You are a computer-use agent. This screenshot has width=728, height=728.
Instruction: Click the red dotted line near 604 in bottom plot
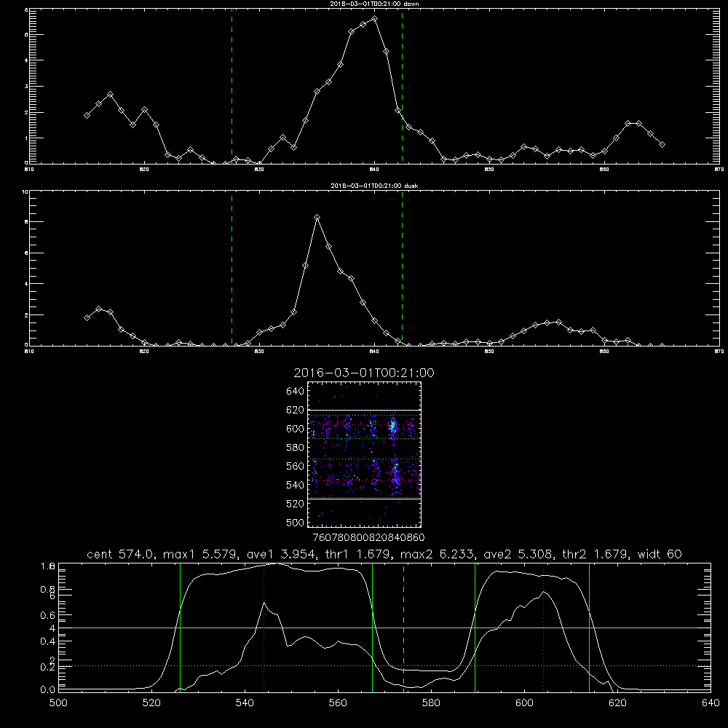543,627
